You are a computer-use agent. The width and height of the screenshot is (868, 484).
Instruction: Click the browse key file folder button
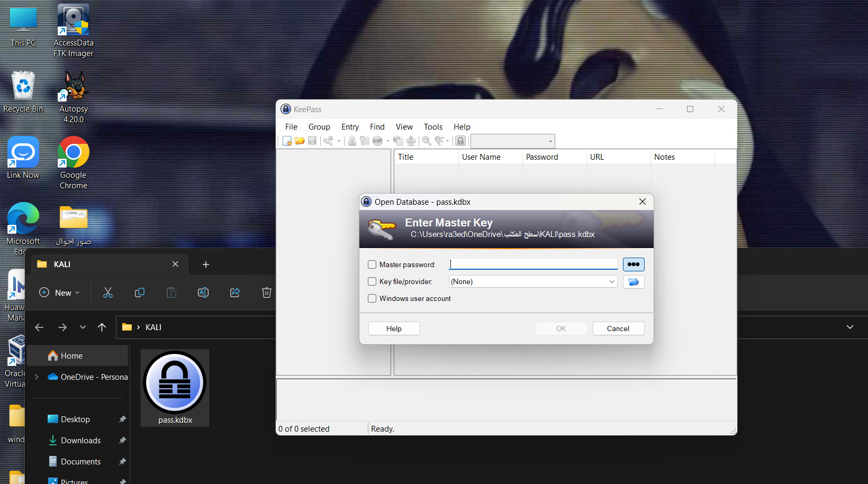[x=634, y=282]
